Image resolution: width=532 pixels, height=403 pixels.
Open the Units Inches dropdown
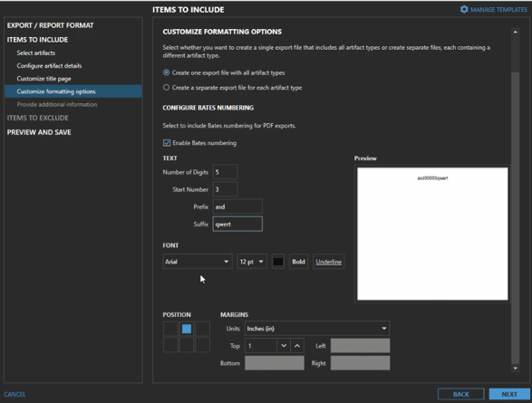tap(317, 329)
